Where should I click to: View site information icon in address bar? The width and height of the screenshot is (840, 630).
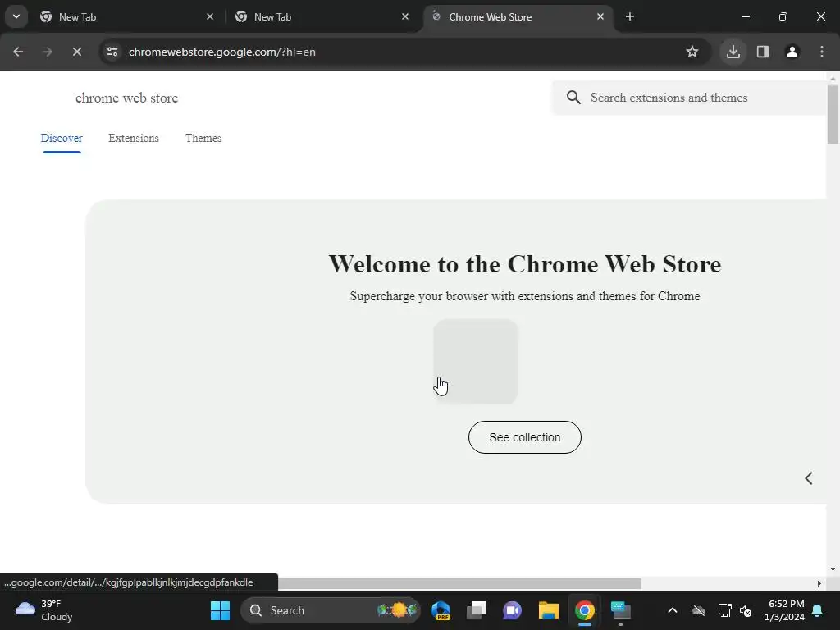coord(112,52)
